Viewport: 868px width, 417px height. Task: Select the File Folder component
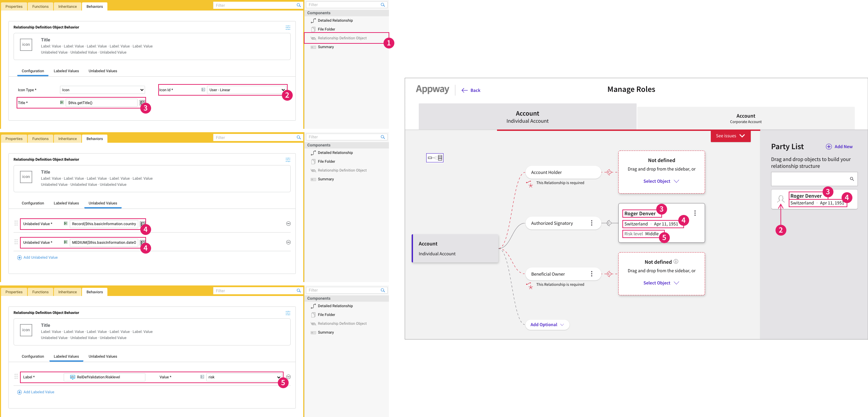point(327,29)
